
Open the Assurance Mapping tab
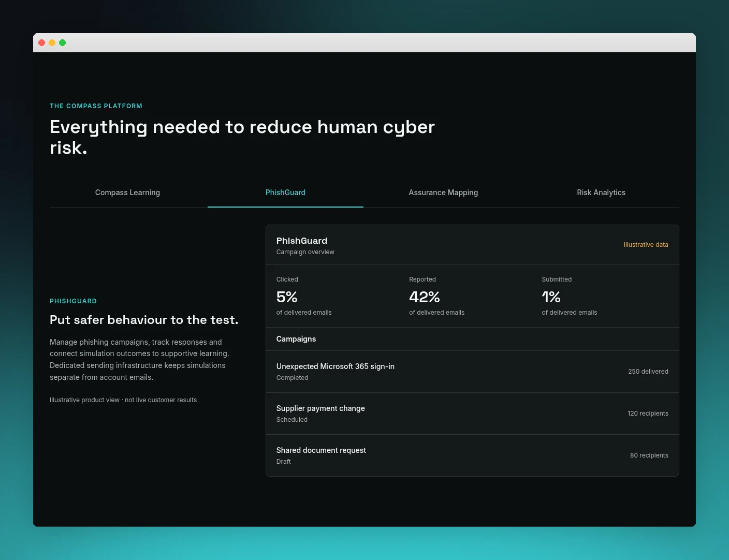tap(443, 193)
